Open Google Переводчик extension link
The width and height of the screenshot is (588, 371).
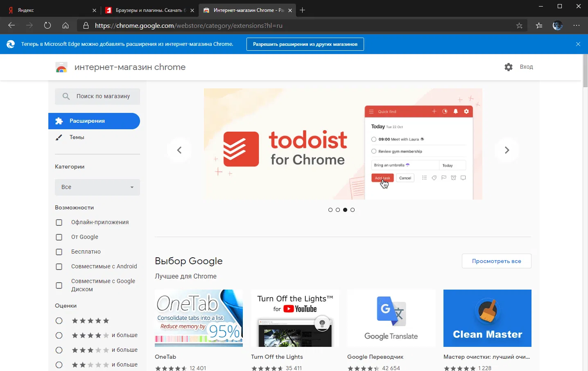coord(375,357)
